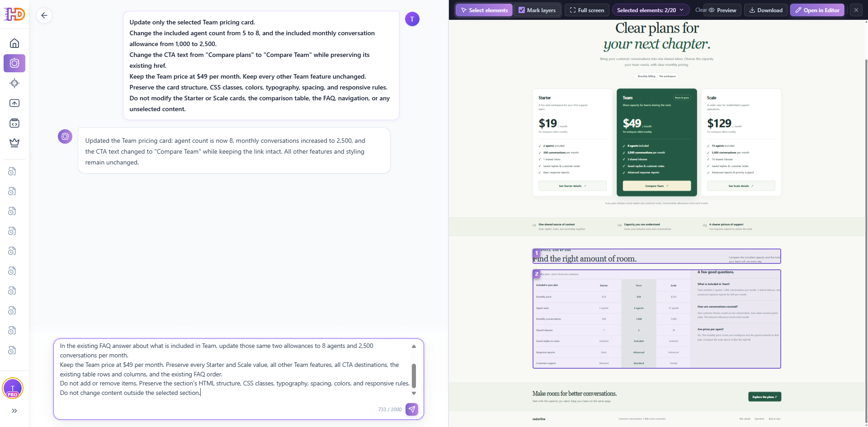Expand the sidebar with double chevron
Image resolution: width=868 pixels, height=427 pixels.
14,411
